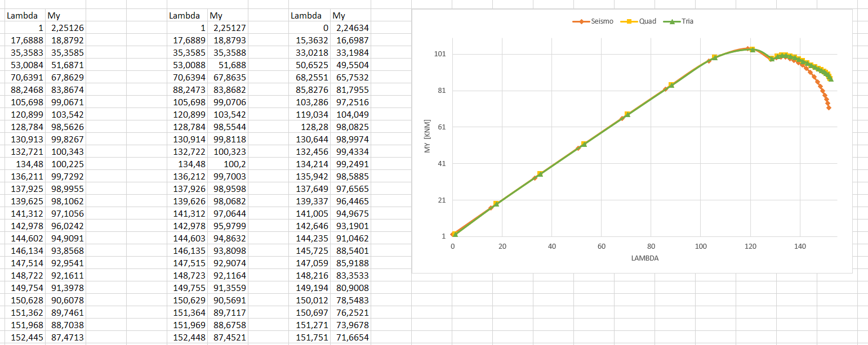Click the cell with value 18,8792
The height and width of the screenshot is (345, 868).
(66, 41)
